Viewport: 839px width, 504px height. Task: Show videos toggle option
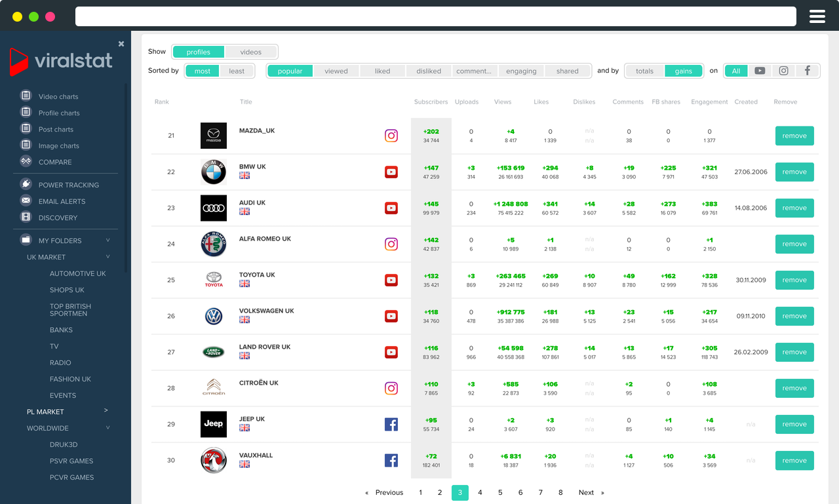250,52
